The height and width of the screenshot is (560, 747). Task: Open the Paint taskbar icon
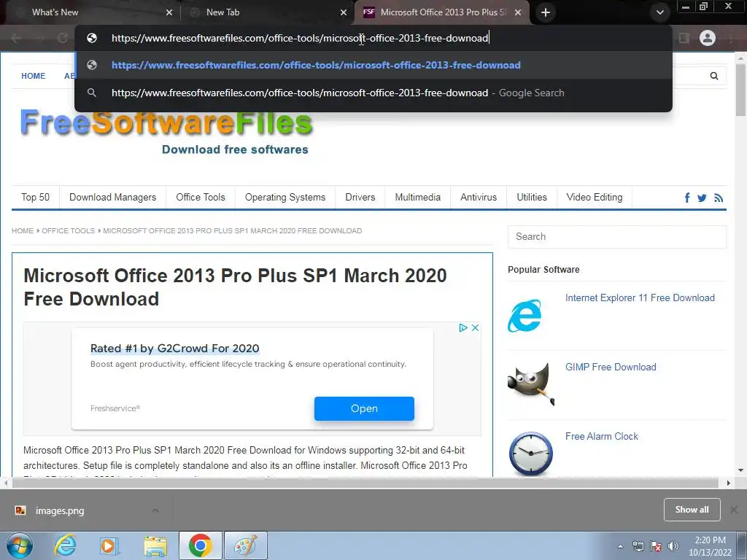pyautogui.click(x=245, y=545)
